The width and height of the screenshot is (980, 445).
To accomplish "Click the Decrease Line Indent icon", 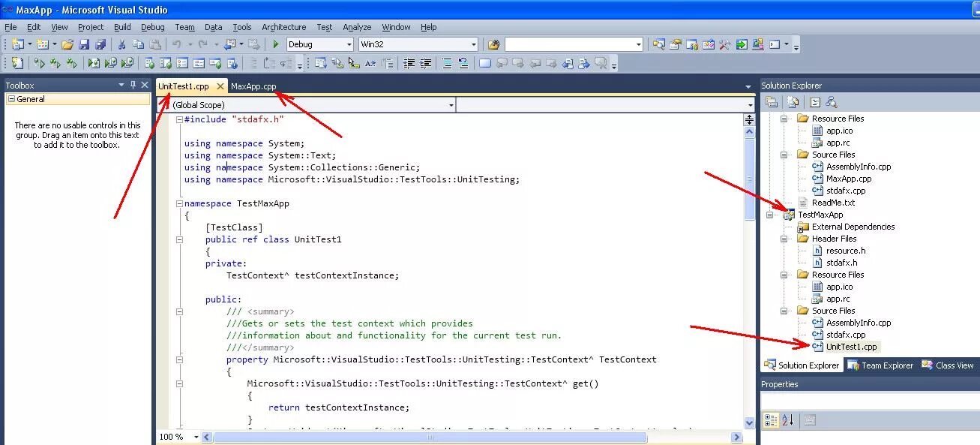I will click(x=409, y=63).
